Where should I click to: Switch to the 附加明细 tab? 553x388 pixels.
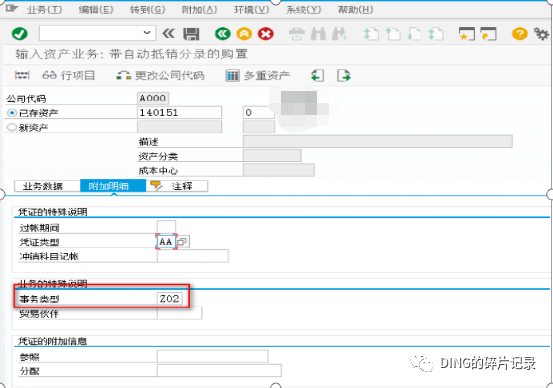click(113, 186)
